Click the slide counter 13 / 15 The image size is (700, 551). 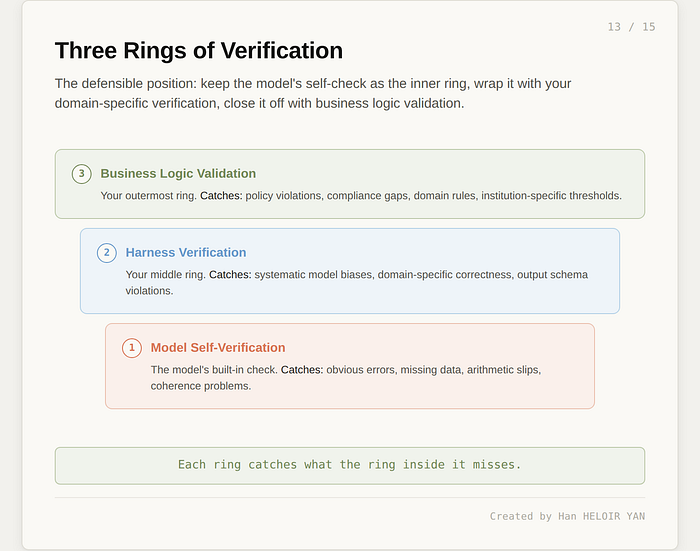click(x=631, y=27)
